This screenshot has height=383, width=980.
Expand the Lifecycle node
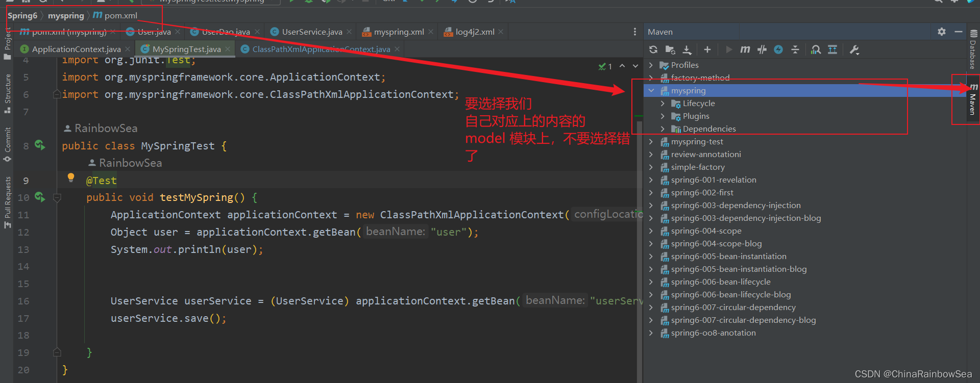663,103
